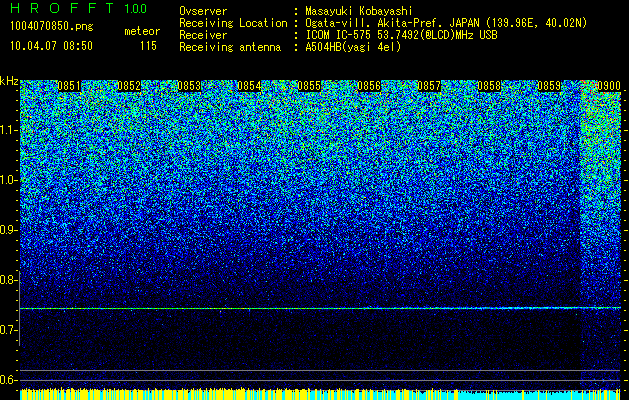Click the kHz axis unit label
The height and width of the screenshot is (400, 629).
click(x=9, y=81)
